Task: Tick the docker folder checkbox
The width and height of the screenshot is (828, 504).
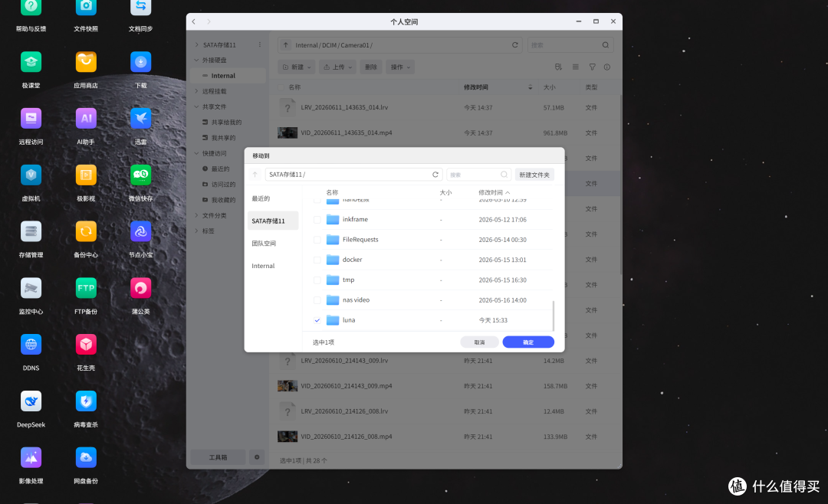Action: (x=317, y=260)
